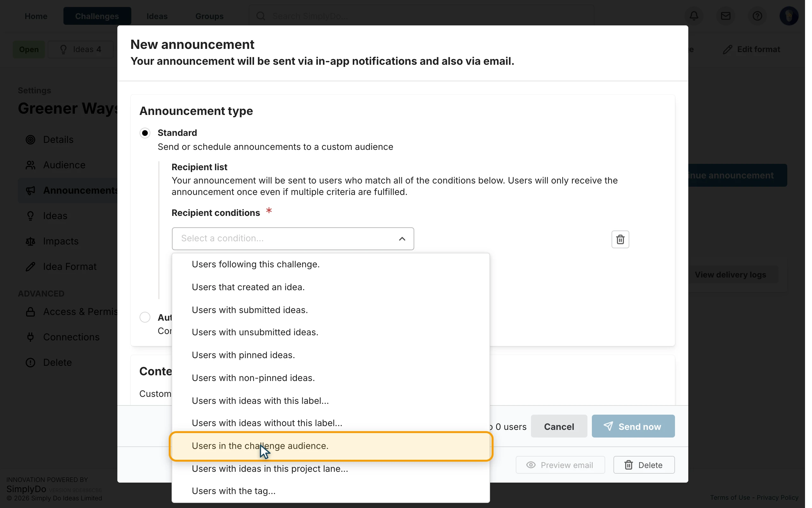The image size is (812, 508).
Task: Click the sidebar Delete warning icon
Action: 30,363
